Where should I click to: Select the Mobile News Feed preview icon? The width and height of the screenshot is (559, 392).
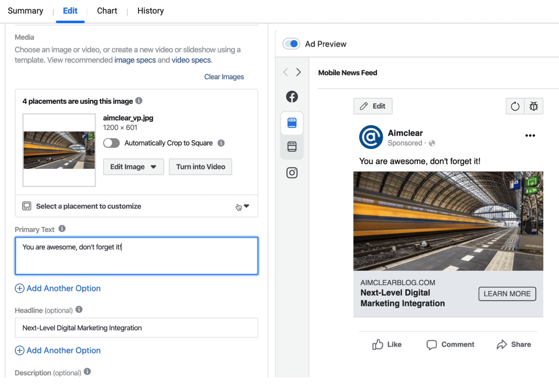(x=292, y=123)
